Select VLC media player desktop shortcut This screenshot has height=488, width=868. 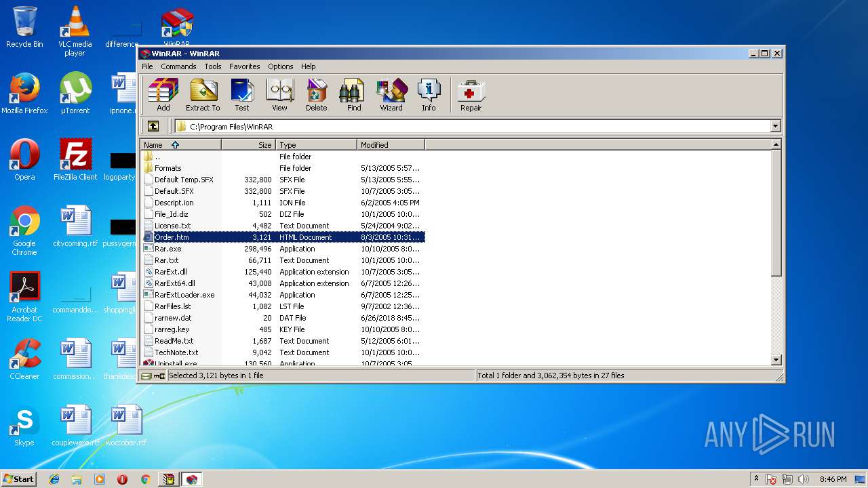click(75, 31)
